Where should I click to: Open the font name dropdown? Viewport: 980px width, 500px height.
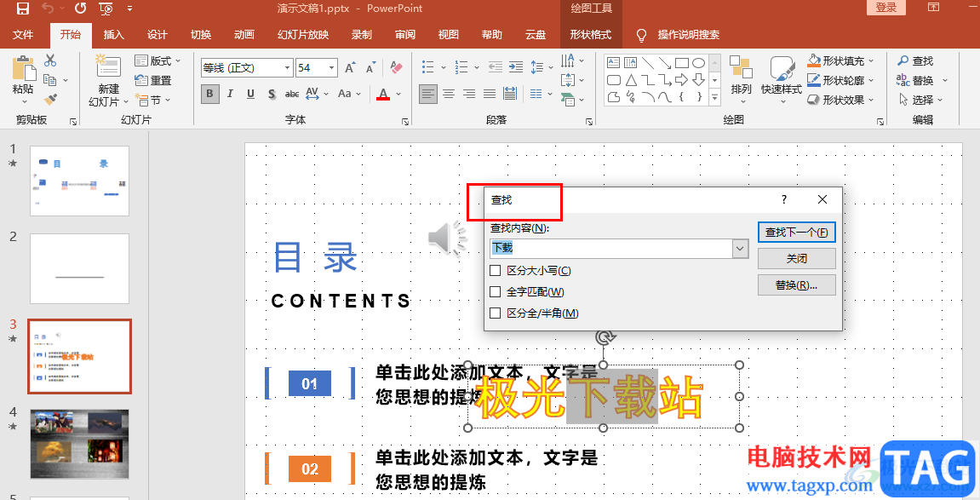point(288,67)
